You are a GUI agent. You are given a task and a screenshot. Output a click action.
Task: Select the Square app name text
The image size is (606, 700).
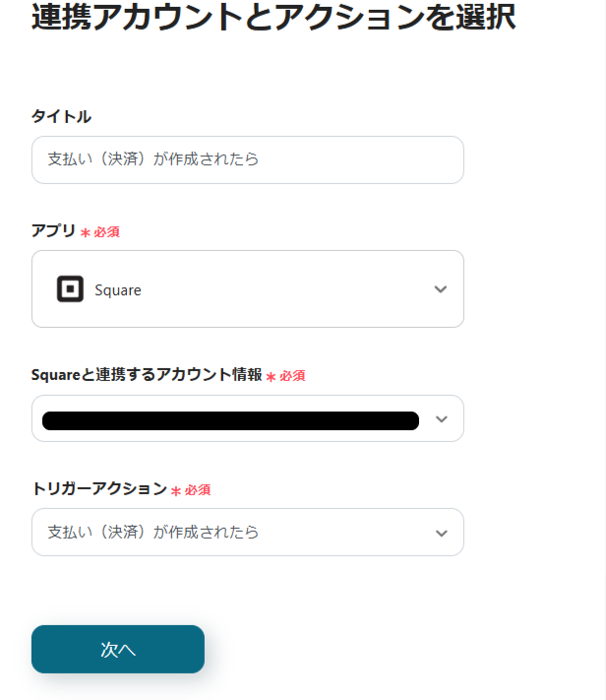(118, 290)
